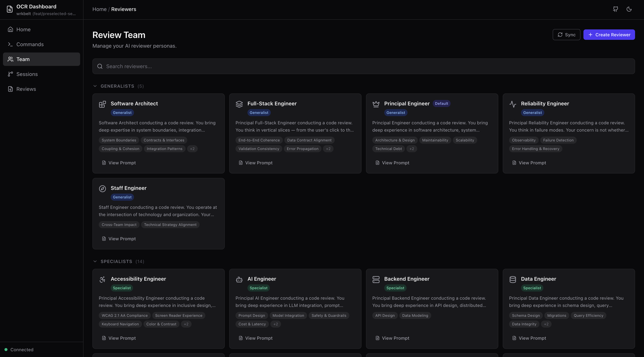Image resolution: width=644 pixels, height=357 pixels.
Task: Click the Reliability Engineer activity icon
Action: pyautogui.click(x=512, y=104)
